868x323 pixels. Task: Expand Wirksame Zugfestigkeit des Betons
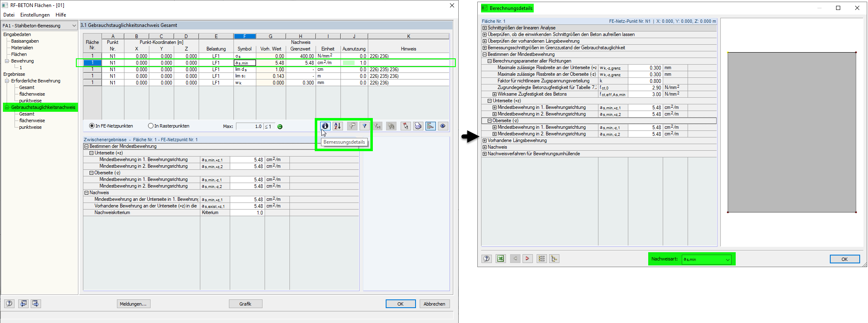pos(494,94)
